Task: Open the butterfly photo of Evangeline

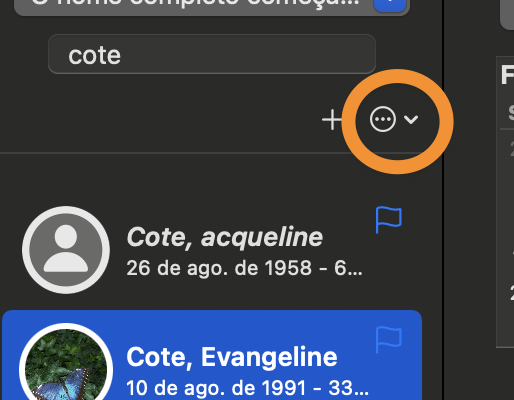Action: point(66,363)
